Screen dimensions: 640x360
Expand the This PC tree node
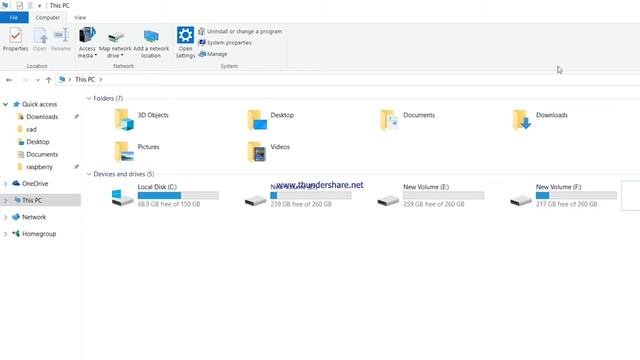[5, 200]
